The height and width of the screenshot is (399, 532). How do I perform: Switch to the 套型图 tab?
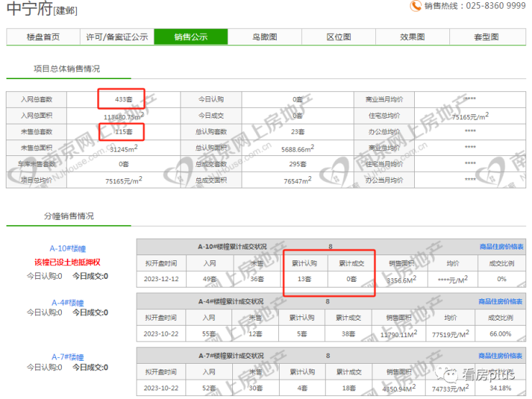(x=487, y=37)
